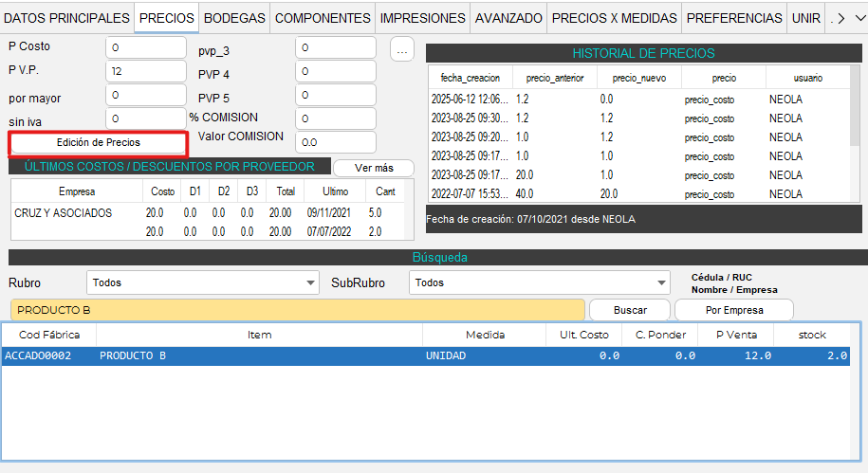Focus the P V.P. field showing 12
The image size is (868, 473).
pos(146,71)
